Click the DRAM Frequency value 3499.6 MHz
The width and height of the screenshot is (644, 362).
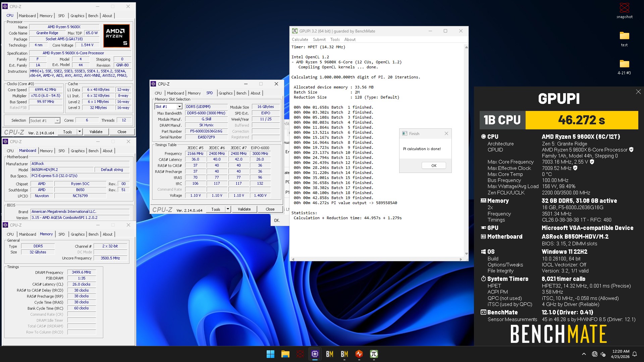click(82, 272)
